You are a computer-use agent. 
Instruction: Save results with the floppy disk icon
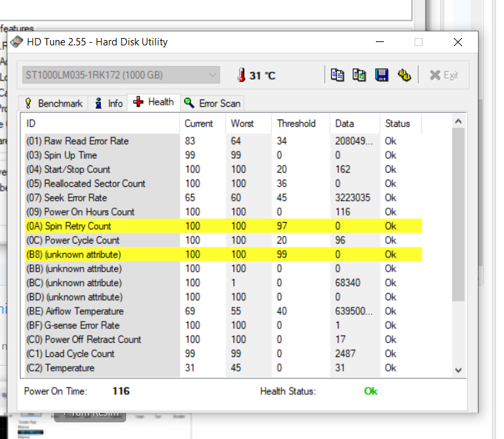point(382,75)
